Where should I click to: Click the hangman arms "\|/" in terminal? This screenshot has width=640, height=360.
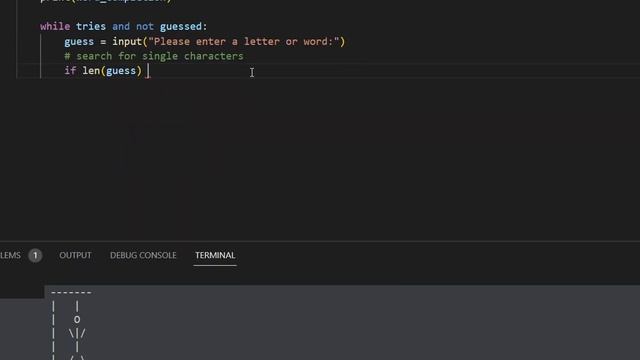[77, 333]
